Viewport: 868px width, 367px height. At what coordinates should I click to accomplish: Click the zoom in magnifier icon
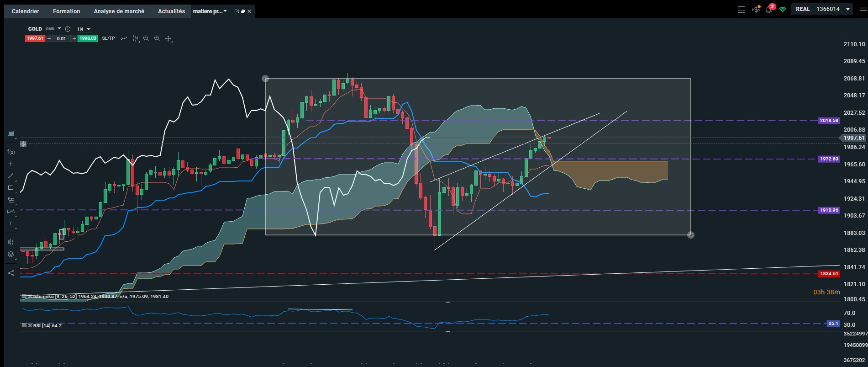[157, 38]
